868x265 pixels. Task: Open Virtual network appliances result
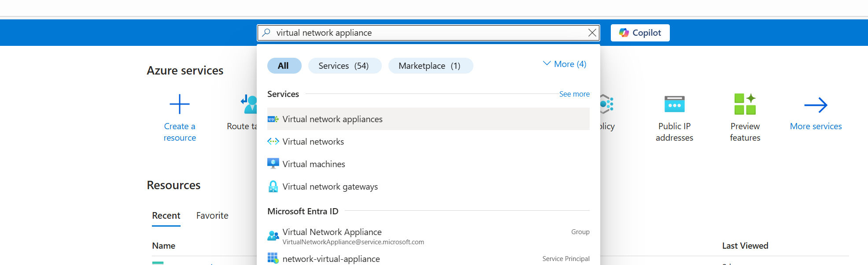tap(428, 119)
